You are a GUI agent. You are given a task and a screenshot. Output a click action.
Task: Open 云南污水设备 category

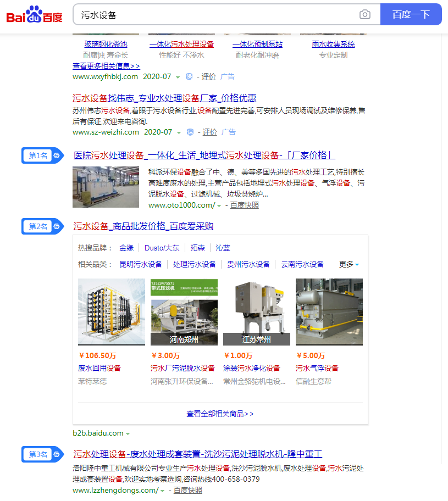(302, 265)
